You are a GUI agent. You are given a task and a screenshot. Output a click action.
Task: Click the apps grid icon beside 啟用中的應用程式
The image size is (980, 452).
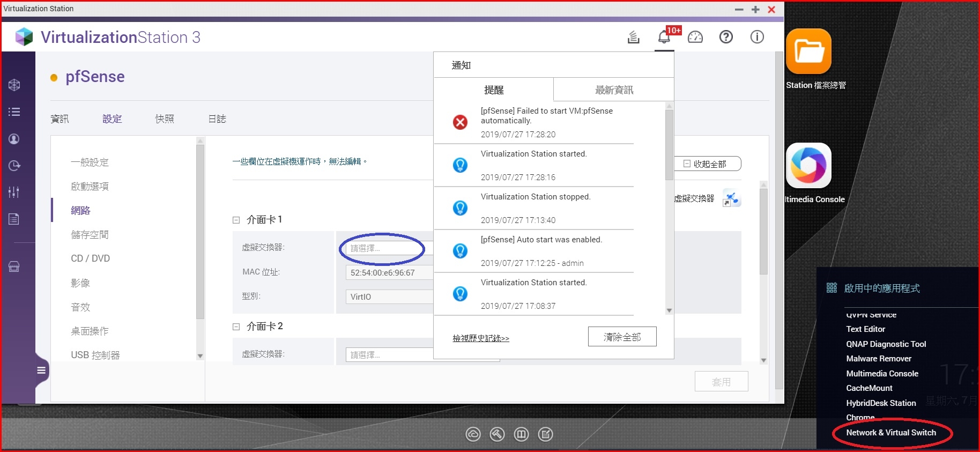pyautogui.click(x=831, y=288)
